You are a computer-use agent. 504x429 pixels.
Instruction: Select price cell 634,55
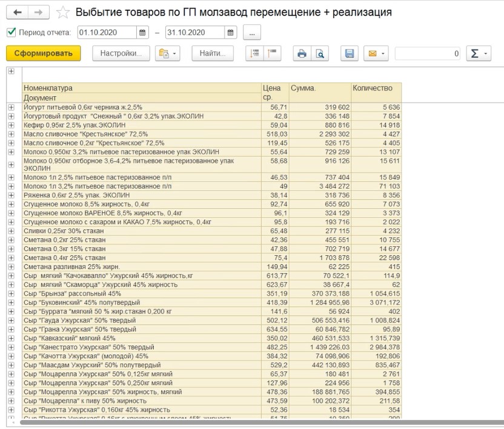(x=275, y=329)
